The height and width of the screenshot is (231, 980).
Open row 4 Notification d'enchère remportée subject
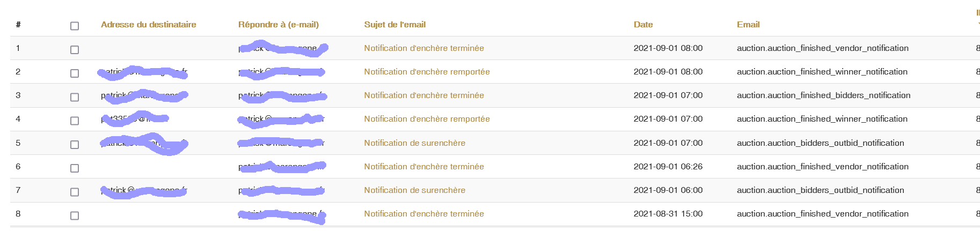tap(427, 119)
